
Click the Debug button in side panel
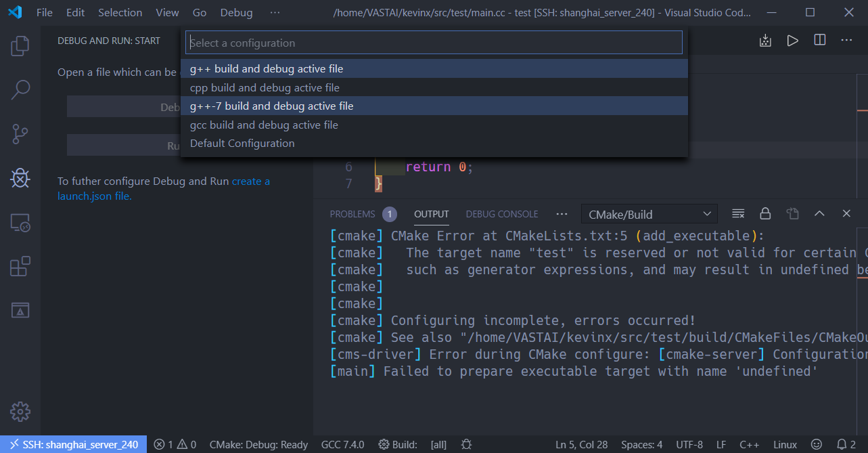click(124, 107)
